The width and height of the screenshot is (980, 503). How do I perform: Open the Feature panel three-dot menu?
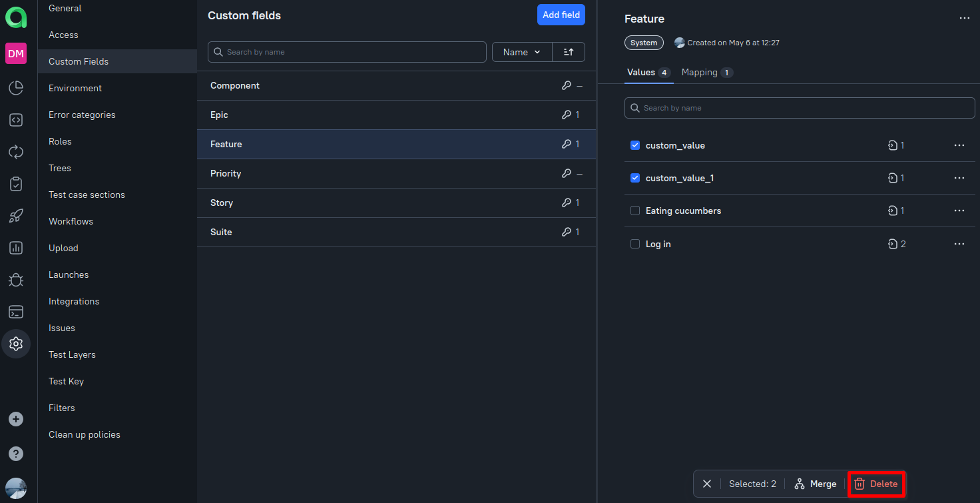point(964,19)
